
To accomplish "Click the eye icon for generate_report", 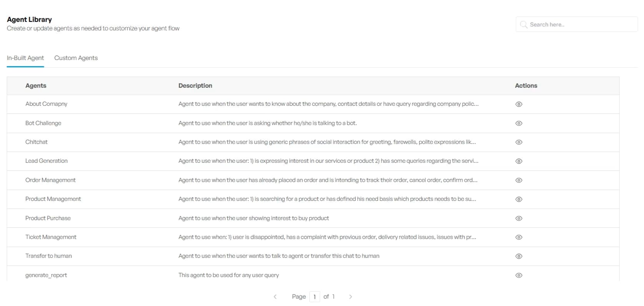I will (519, 275).
